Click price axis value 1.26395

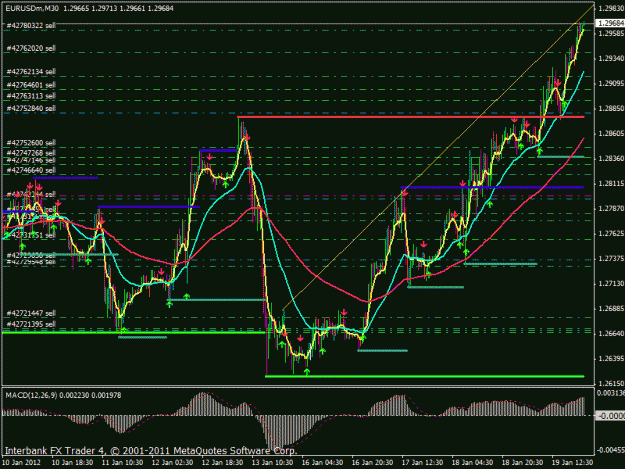click(611, 359)
